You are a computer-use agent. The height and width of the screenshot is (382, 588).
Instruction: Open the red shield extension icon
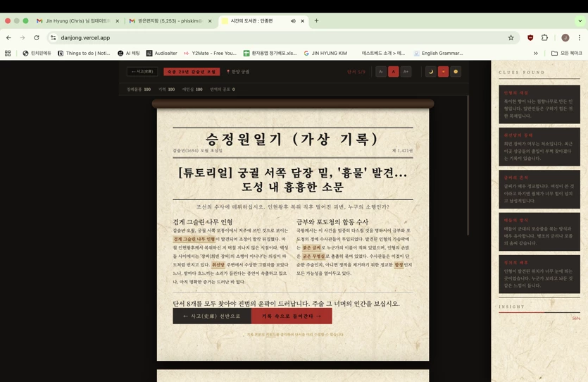530,37
